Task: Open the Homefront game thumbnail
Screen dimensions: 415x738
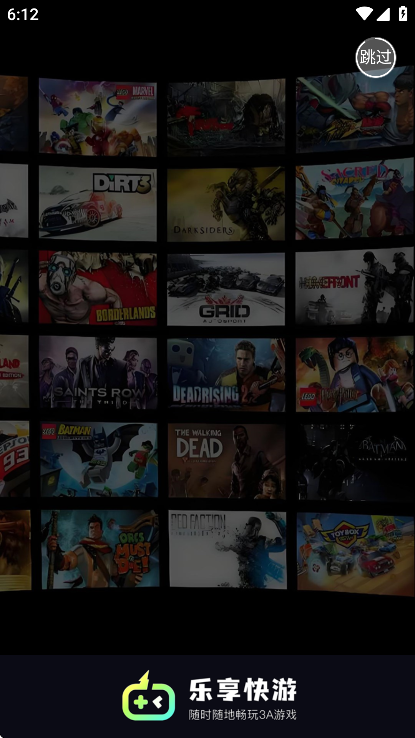Action: 355,286
